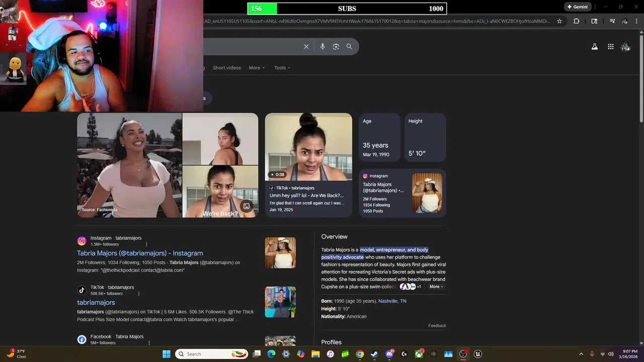
Task: Open the Instagram profile card with 2M Followers
Action: pos(403,193)
